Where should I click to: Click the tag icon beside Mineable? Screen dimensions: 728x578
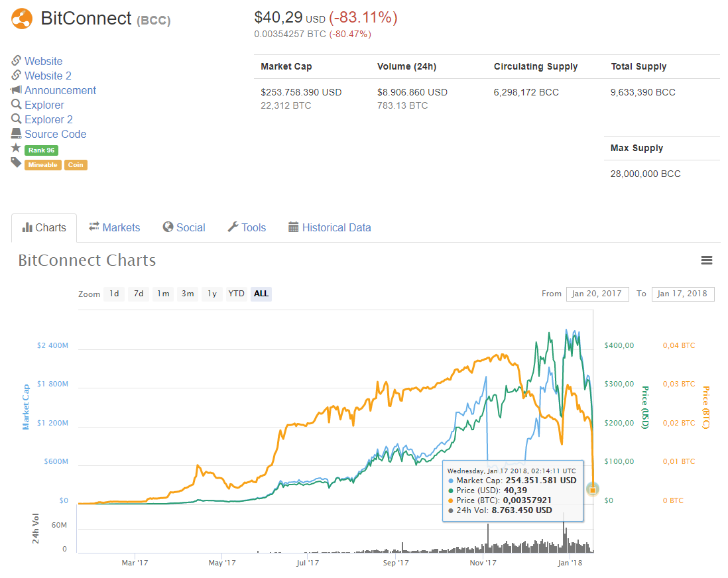click(x=17, y=162)
